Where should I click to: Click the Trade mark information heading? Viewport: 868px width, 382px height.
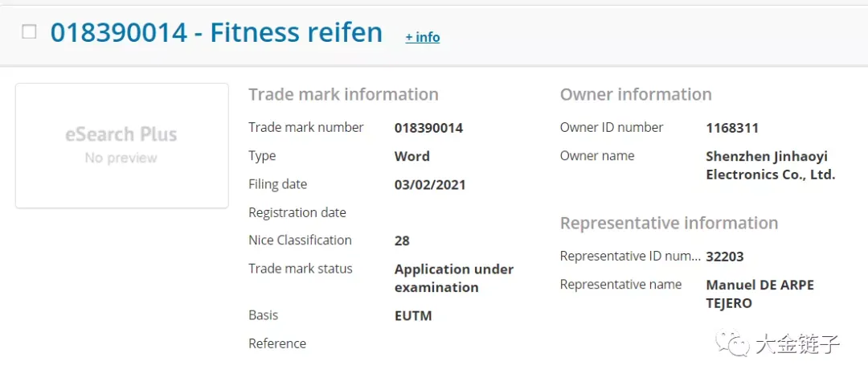[343, 95]
